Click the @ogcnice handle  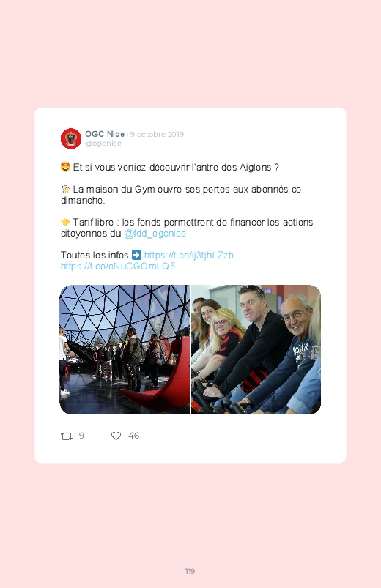coord(103,144)
